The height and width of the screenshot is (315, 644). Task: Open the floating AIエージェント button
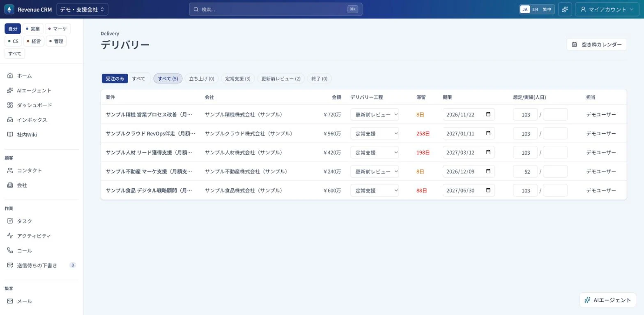click(608, 300)
